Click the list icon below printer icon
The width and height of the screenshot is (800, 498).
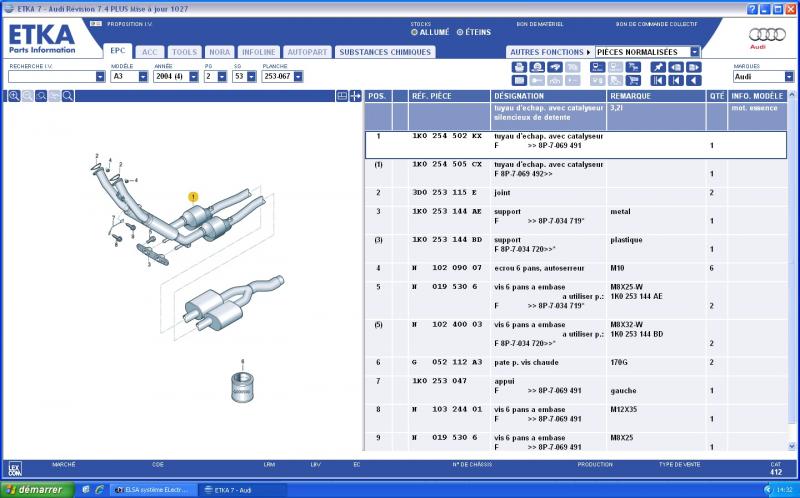pos(519,81)
